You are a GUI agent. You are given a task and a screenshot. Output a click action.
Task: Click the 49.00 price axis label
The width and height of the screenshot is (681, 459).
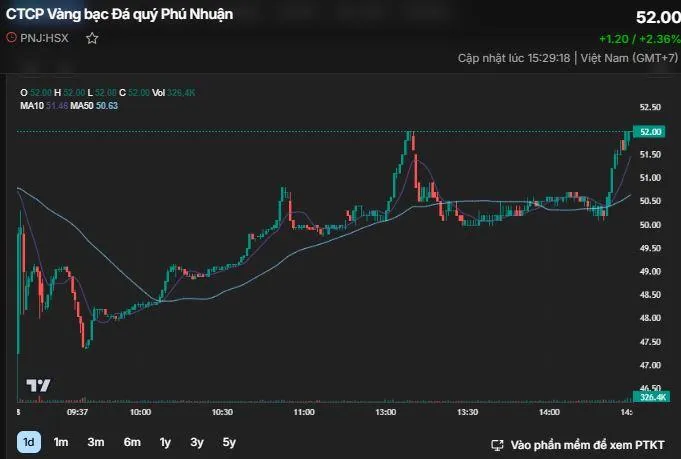650,271
